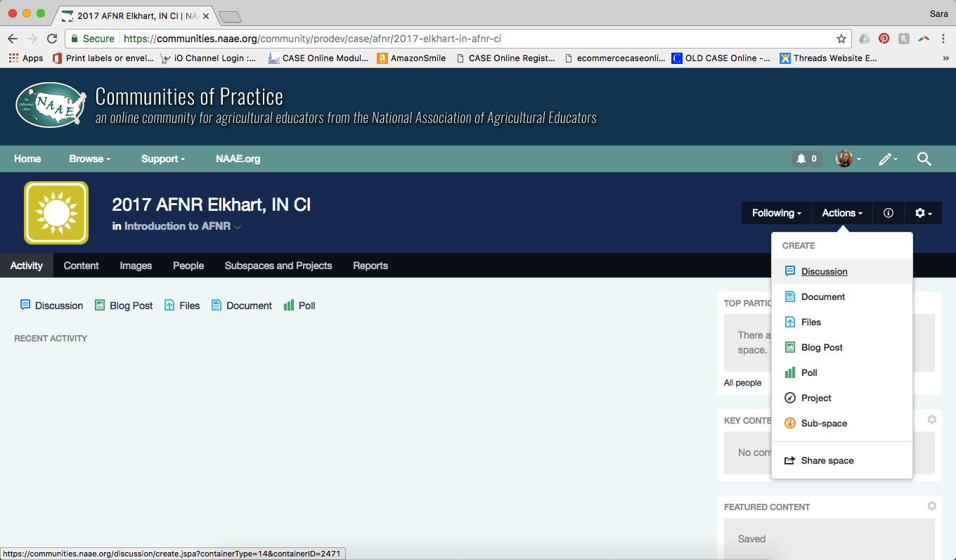Click the NAAE logo
Image resolution: width=956 pixels, height=560 pixels.
[51, 105]
